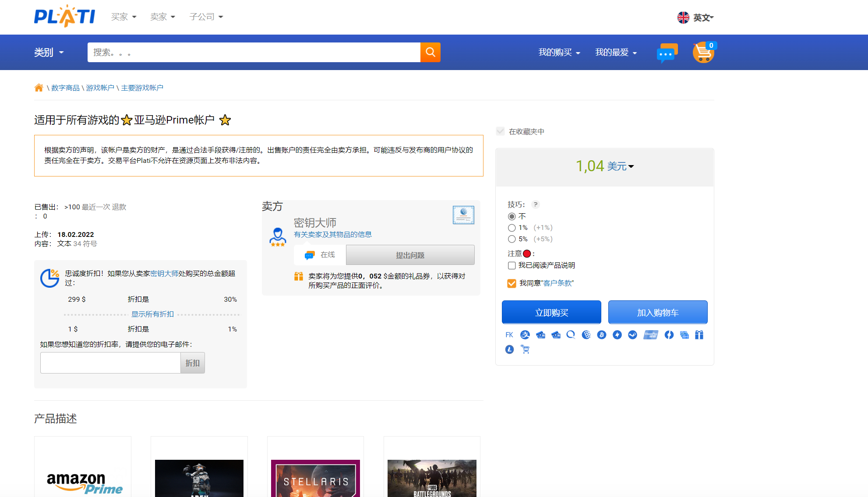
Task: Select the 5% tip radio option
Action: point(512,239)
